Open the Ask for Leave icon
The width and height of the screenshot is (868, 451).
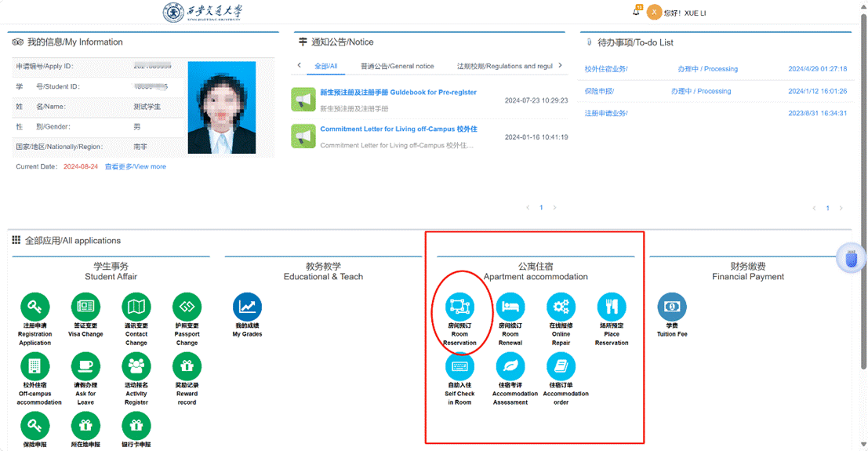pos(85,367)
